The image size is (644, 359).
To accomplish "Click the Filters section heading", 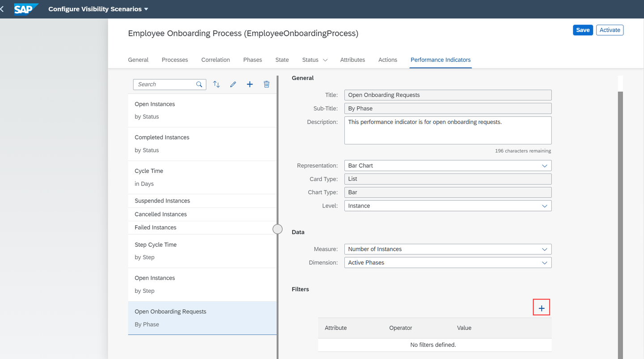I will (x=301, y=289).
